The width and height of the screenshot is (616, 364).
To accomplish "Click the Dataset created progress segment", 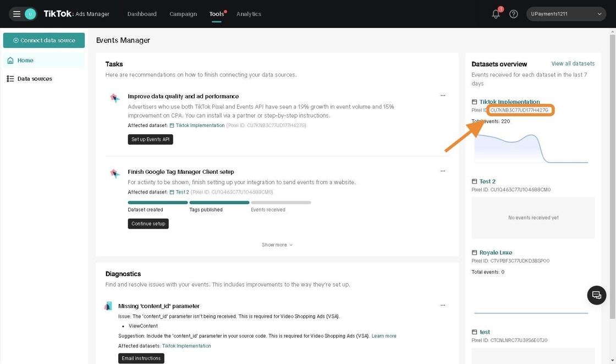I will click(157, 202).
